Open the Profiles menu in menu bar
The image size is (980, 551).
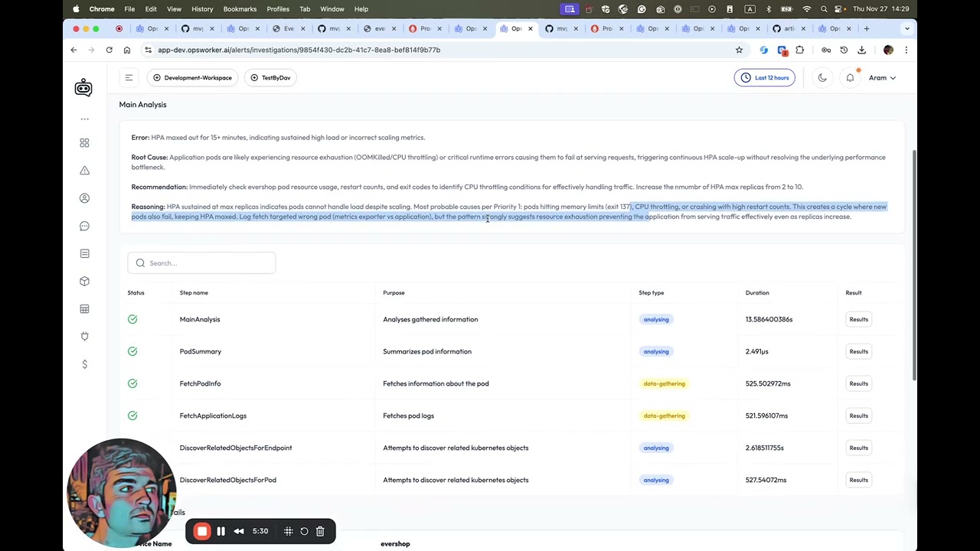coord(278,9)
